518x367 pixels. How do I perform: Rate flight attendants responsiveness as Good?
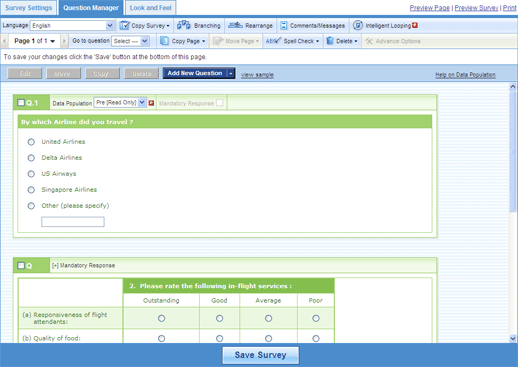click(x=219, y=318)
